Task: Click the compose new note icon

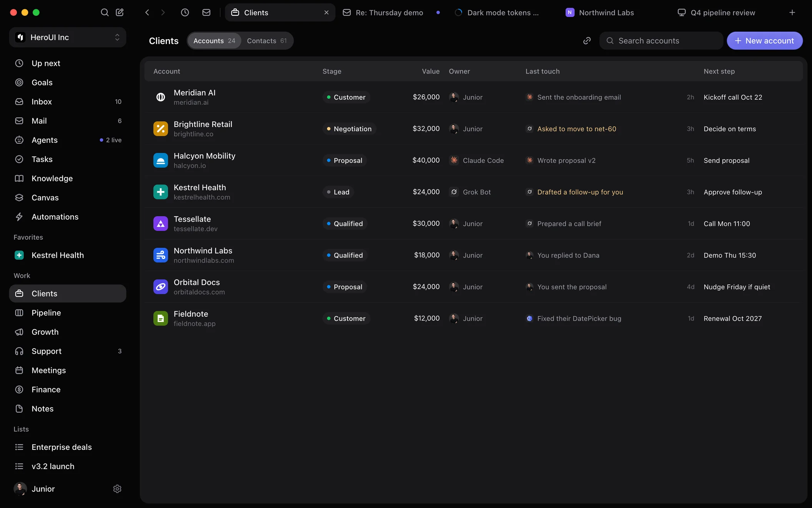Action: (120, 12)
